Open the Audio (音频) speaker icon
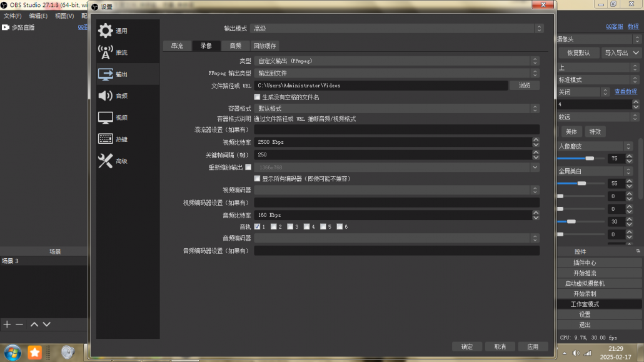Image resolution: width=644 pixels, height=362 pixels. 106,96
